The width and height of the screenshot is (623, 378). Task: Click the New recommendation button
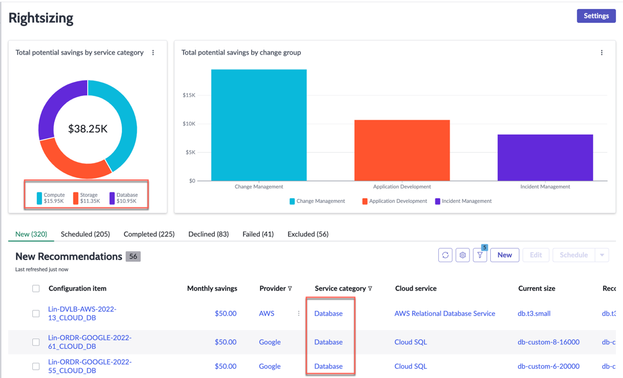pyautogui.click(x=505, y=255)
